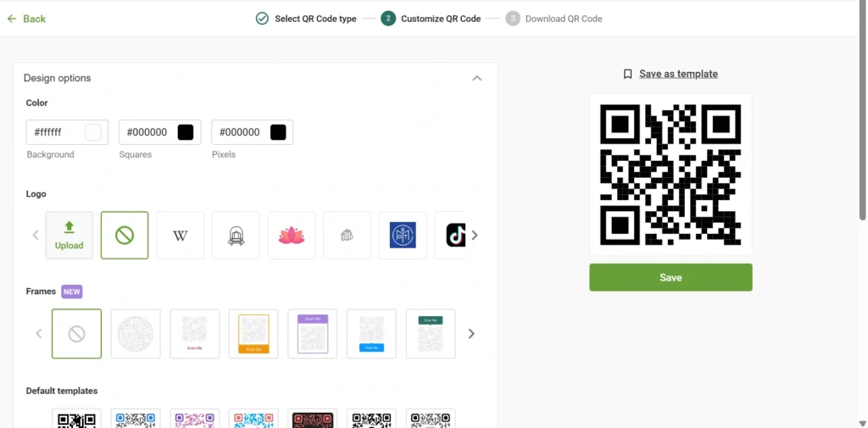Open the Select QR Code type step
868x428 pixels.
click(x=306, y=19)
